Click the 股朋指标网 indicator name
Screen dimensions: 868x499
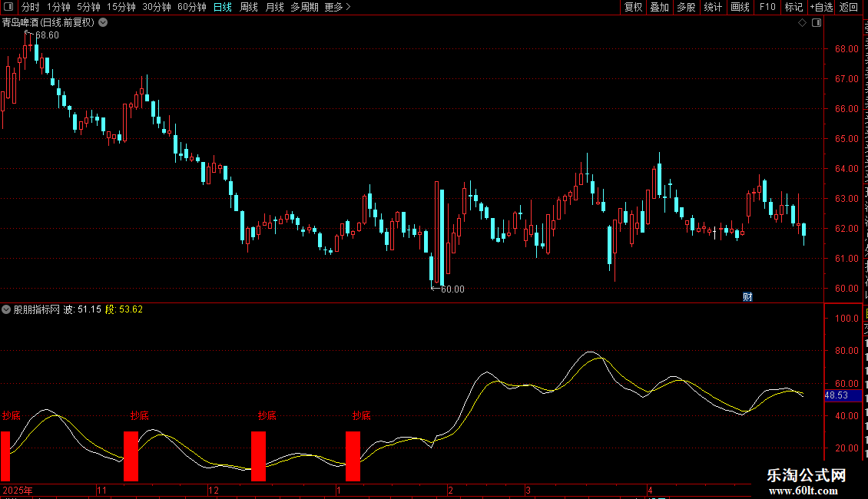pos(37,310)
